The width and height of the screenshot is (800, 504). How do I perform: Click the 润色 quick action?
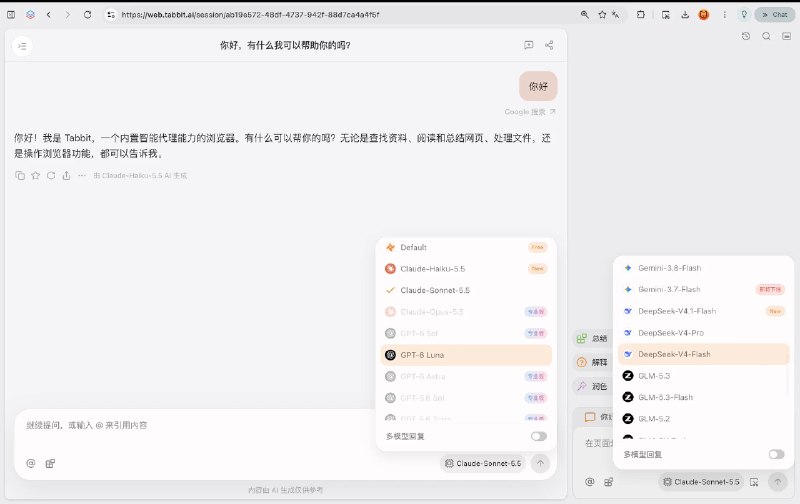click(592, 386)
